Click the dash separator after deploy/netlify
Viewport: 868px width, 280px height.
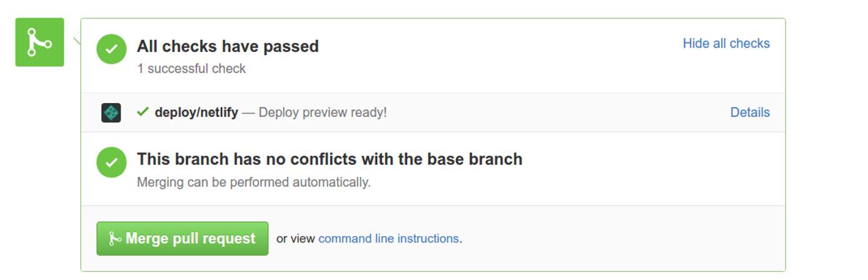248,112
